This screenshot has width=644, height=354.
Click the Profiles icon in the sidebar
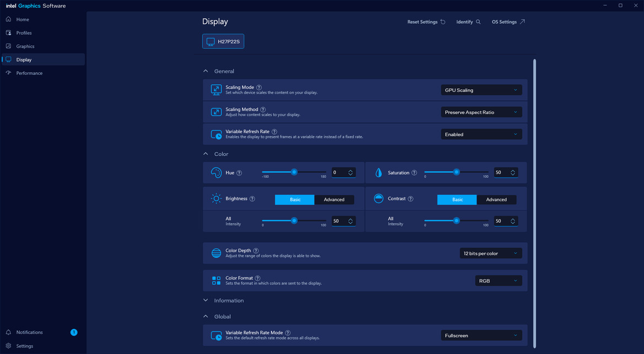click(9, 33)
